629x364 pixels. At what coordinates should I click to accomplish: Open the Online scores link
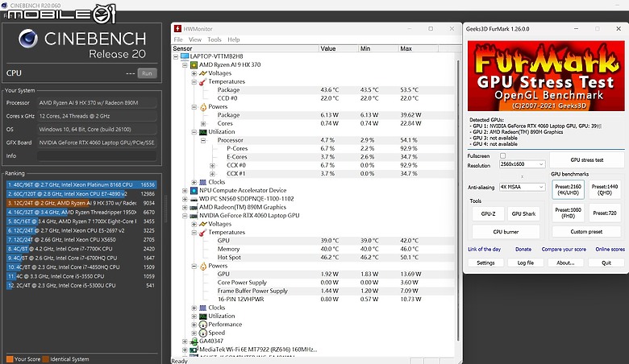(610, 249)
